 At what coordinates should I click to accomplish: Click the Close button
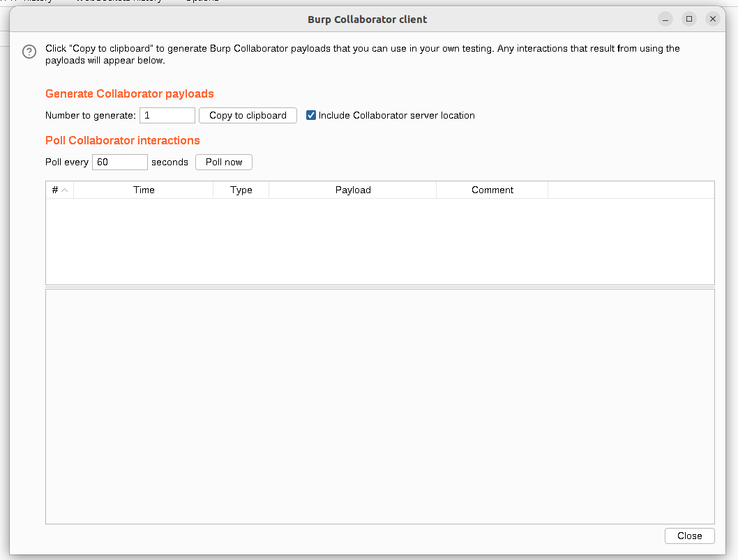click(690, 536)
